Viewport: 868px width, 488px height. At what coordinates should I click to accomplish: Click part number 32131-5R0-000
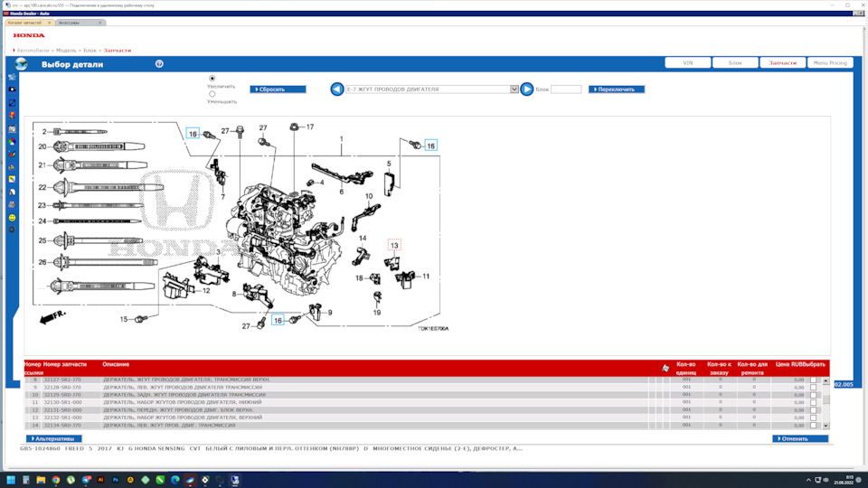[x=62, y=410]
